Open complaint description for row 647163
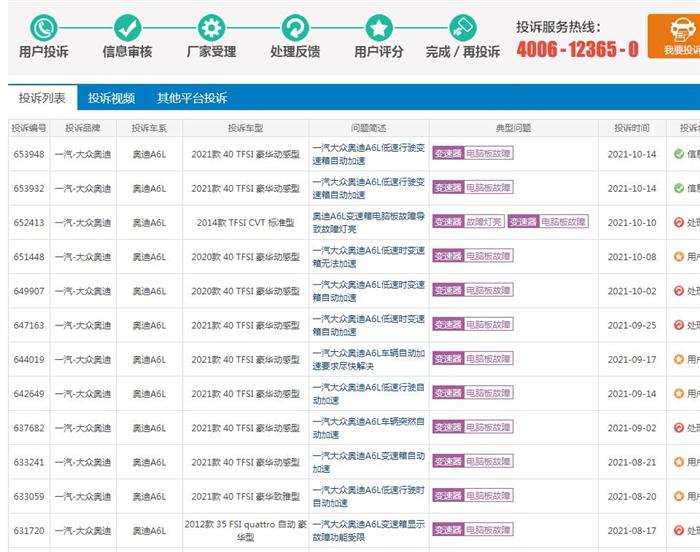 point(368,325)
